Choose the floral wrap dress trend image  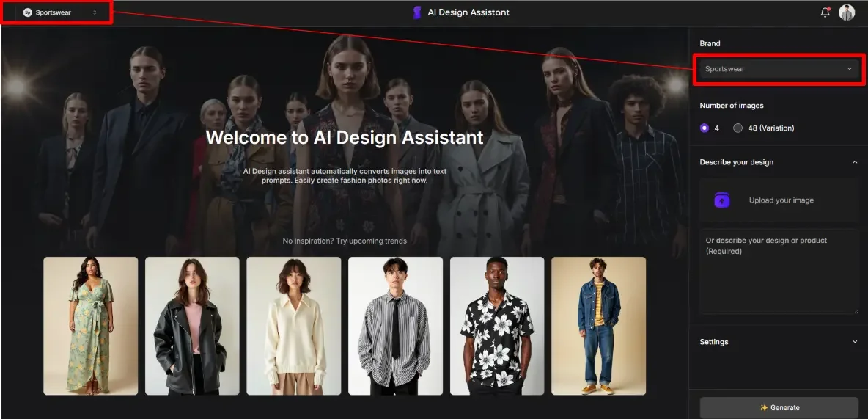(91, 326)
